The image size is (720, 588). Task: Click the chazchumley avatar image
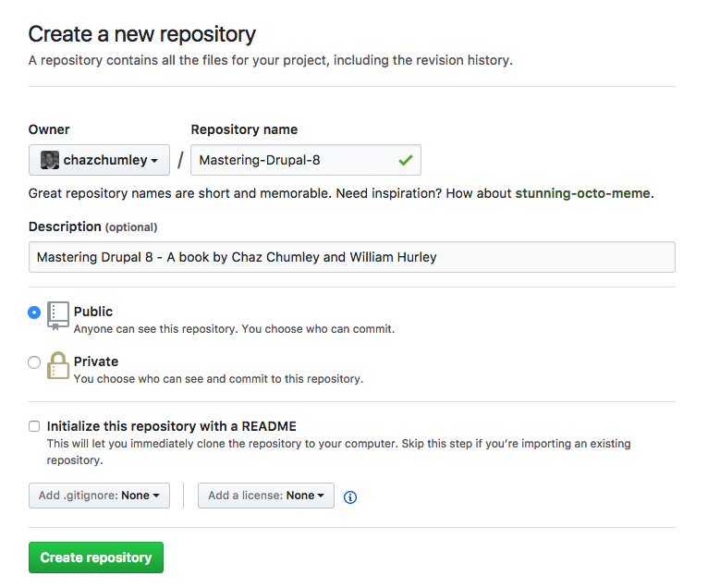click(x=50, y=160)
